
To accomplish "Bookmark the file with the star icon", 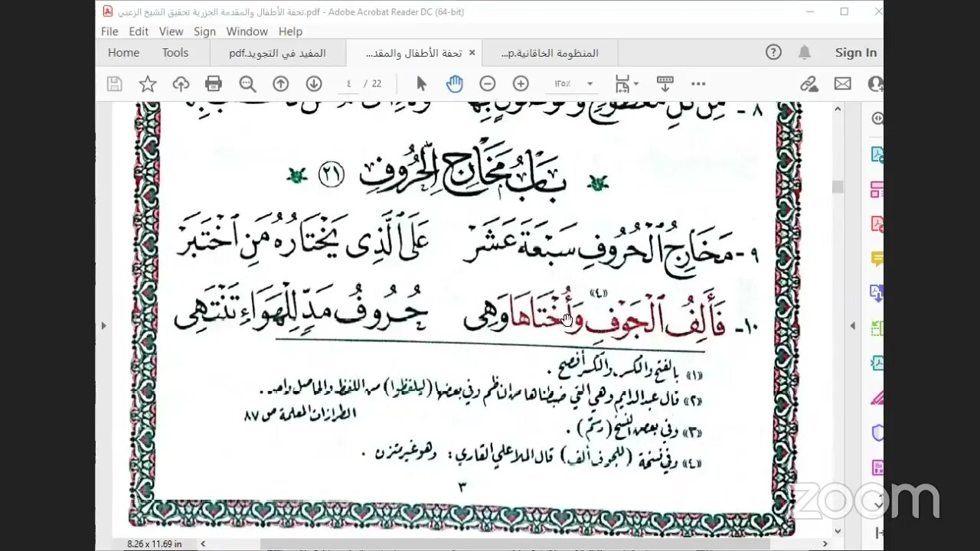I will [148, 84].
